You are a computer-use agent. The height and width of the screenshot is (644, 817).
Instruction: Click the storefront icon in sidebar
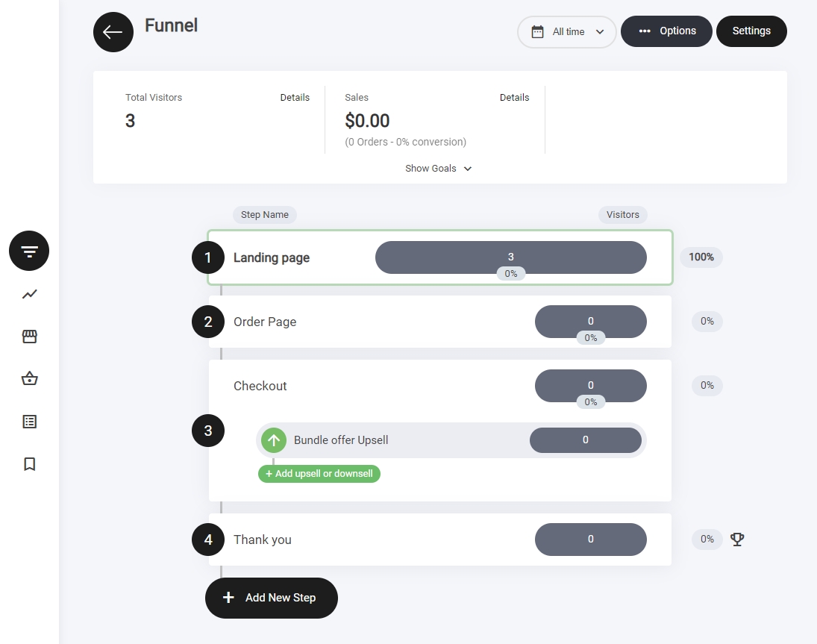[x=29, y=337]
